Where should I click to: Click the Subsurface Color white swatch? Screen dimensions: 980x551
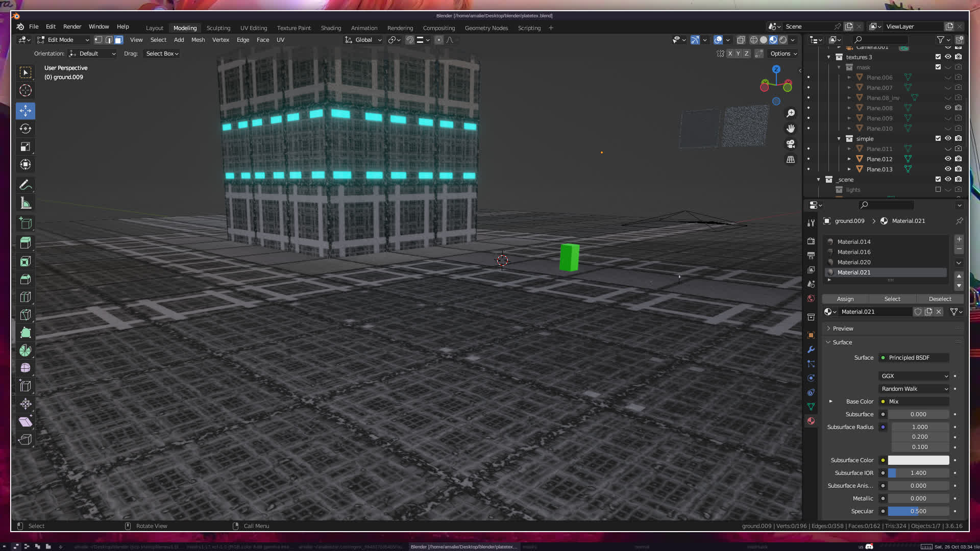tap(918, 460)
